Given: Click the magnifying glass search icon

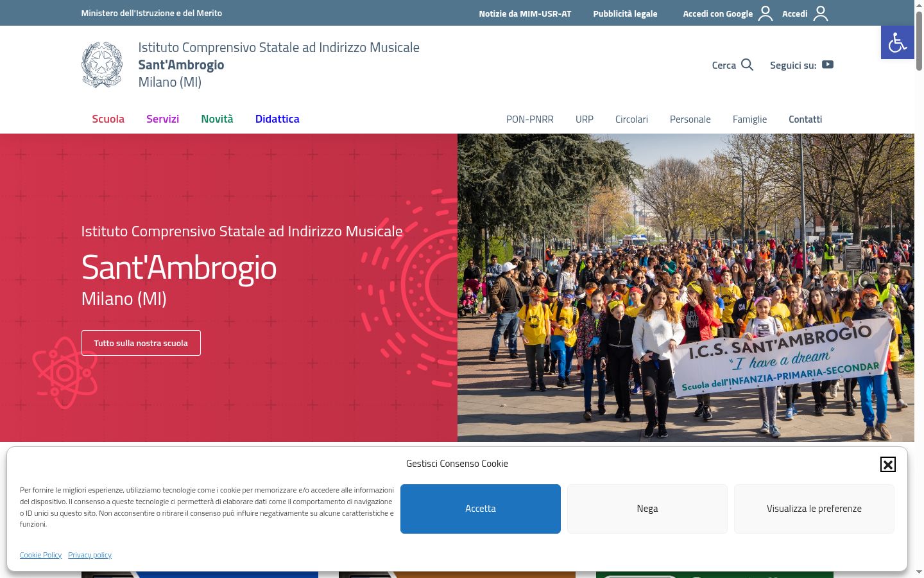Looking at the screenshot, I should 747,65.
